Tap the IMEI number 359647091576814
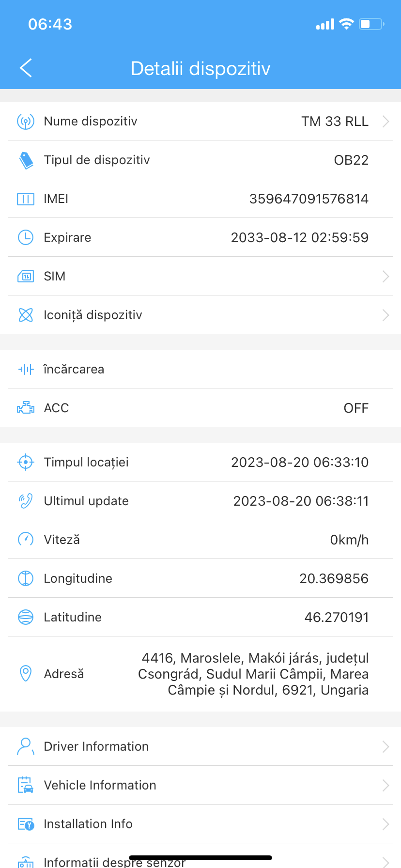The image size is (401, 868). coord(308,199)
